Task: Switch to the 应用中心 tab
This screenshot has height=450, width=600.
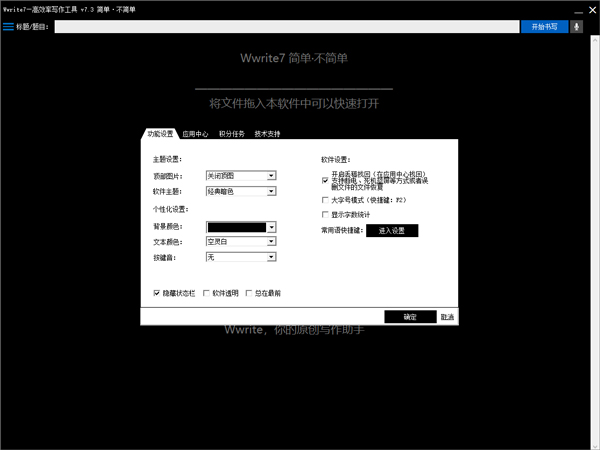Action: 195,134
